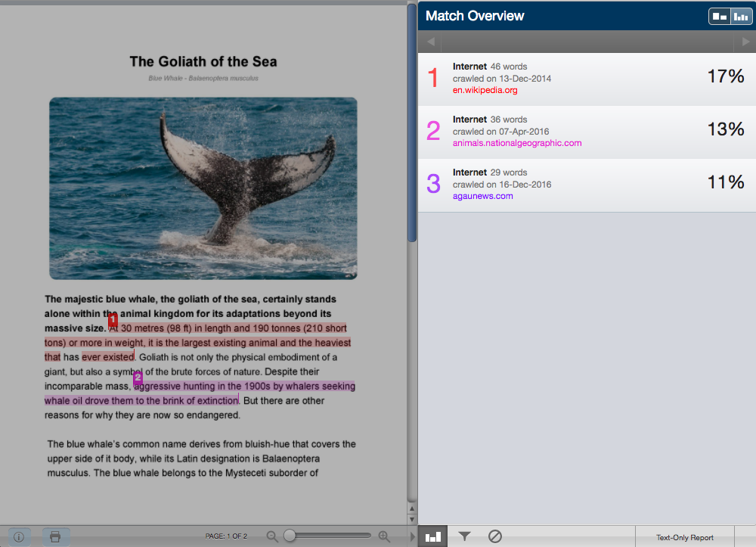This screenshot has width=756, height=547.
Task: Open the en.wikipedia.org source link
Action: pyautogui.click(x=485, y=90)
